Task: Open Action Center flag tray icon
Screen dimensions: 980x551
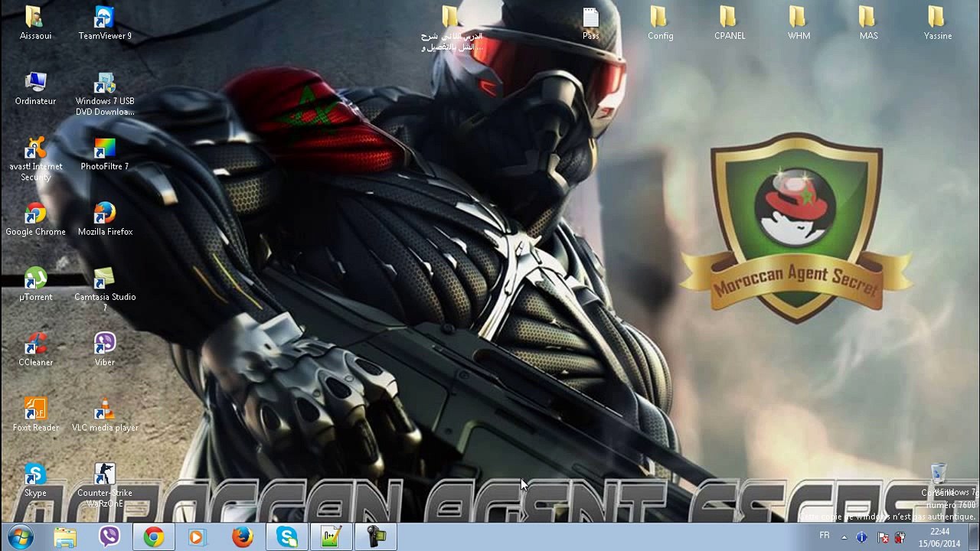Action: pyautogui.click(x=884, y=537)
